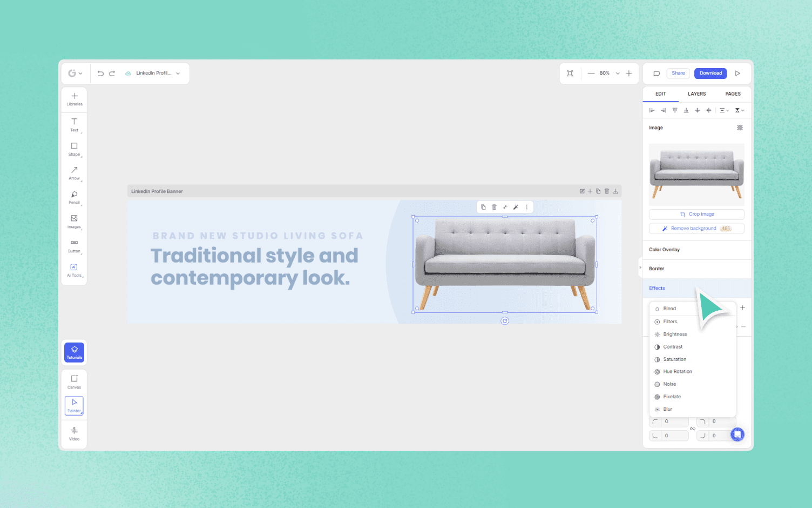Screen dimensions: 812x508
Task: Open the Libraries panel in the left sidebar
Action: (75, 99)
